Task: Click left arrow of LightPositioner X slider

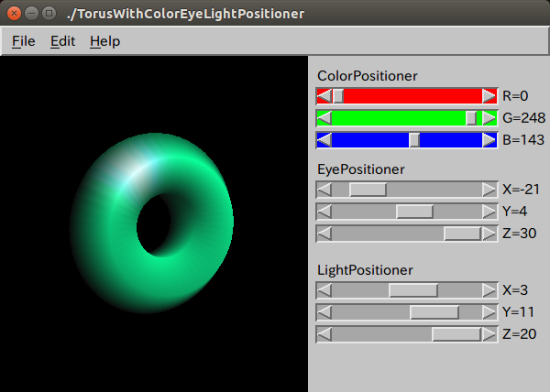Action: point(324,290)
